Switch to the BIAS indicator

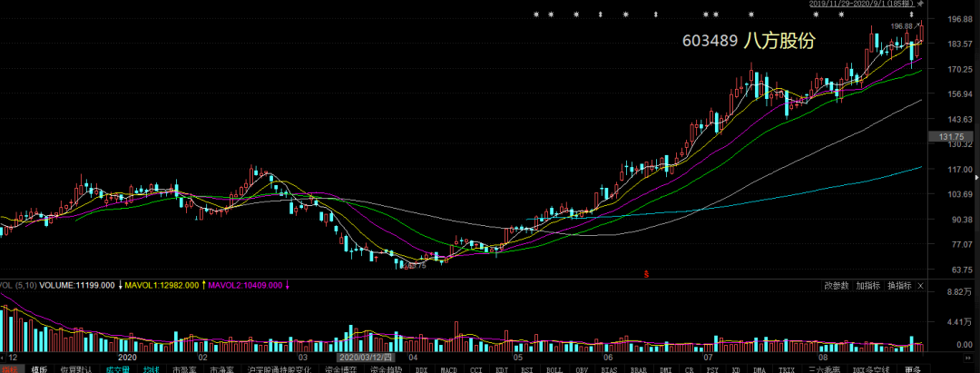(610, 369)
